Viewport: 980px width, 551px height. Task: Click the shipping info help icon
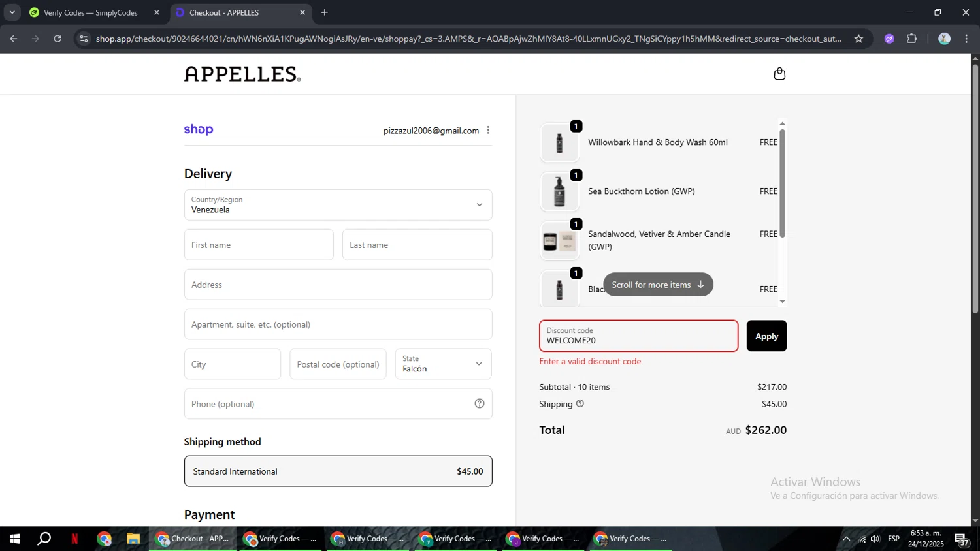pos(580,403)
